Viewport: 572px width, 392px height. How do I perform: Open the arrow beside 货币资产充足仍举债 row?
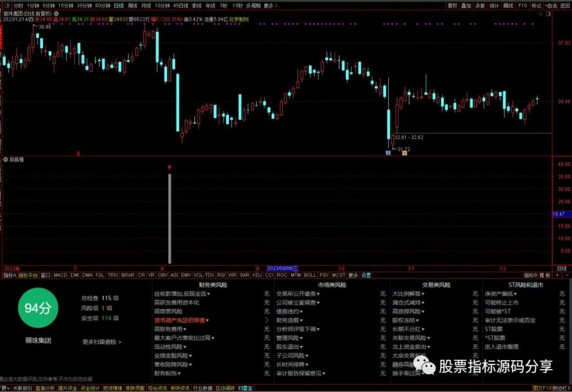click(x=266, y=320)
